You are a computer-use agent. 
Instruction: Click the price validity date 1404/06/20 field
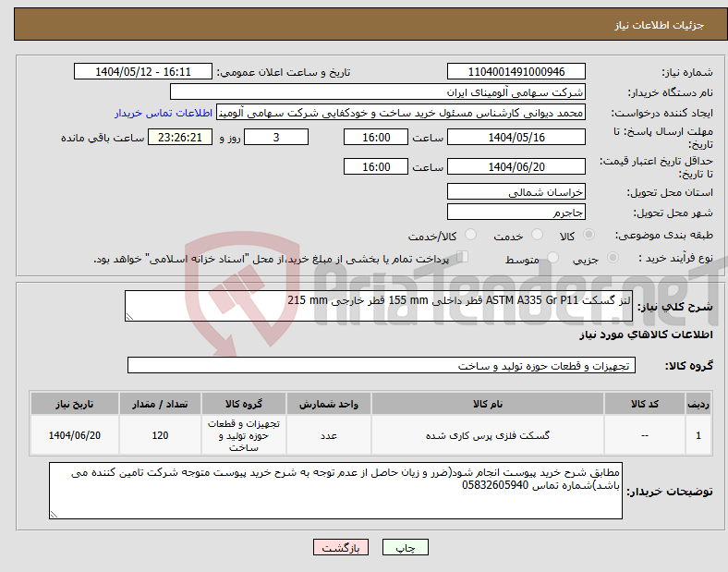(x=516, y=166)
